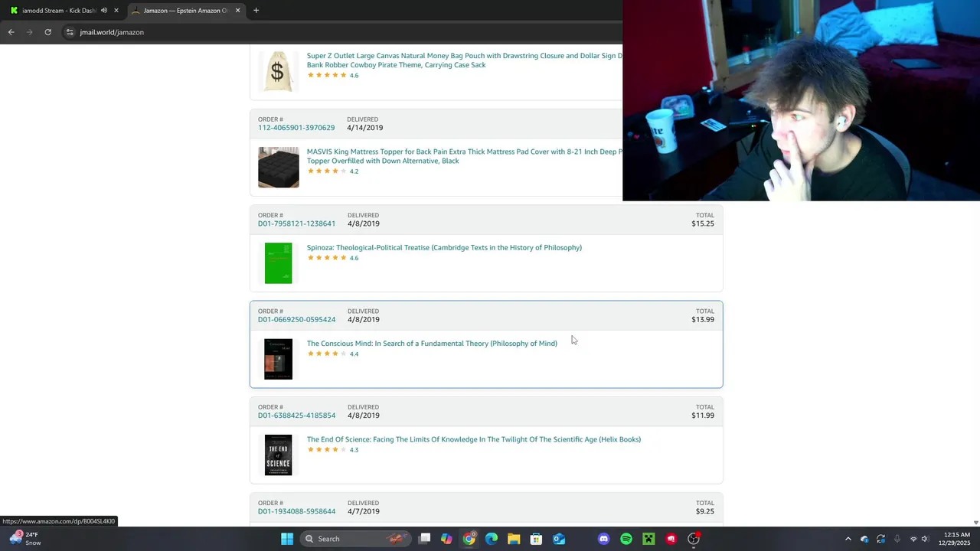Open order number D01-6388425-4185854
Image resolution: width=980 pixels, height=551 pixels.
[x=296, y=416]
